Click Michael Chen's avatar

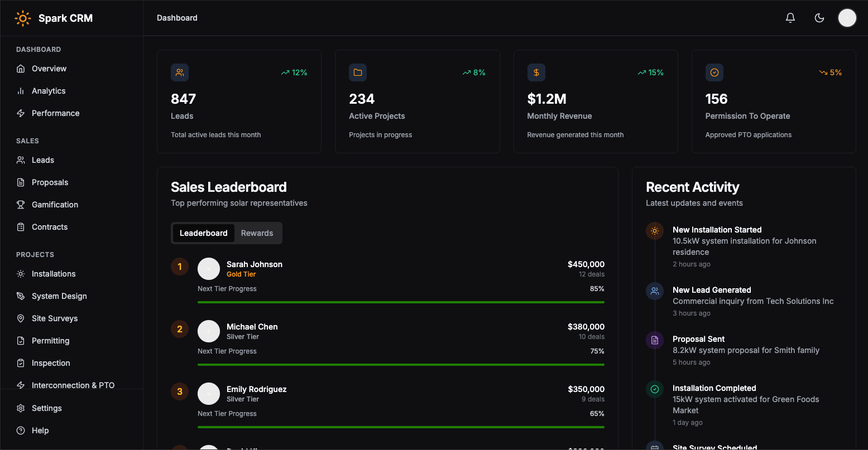click(x=209, y=331)
